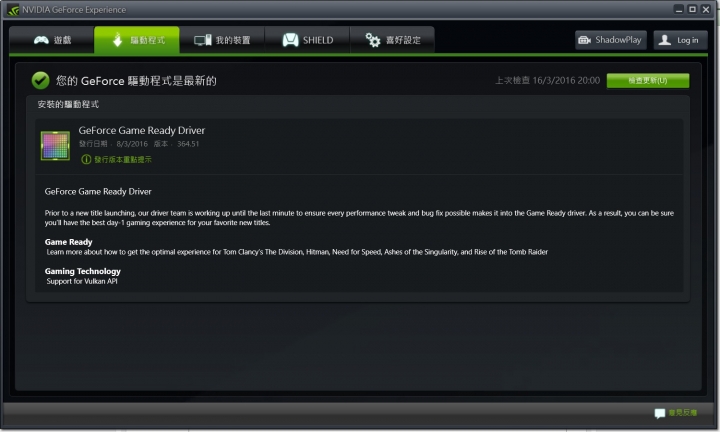The width and height of the screenshot is (720, 432).
Task: Open the Preferences tab with the gears icon
Action: coord(392,40)
